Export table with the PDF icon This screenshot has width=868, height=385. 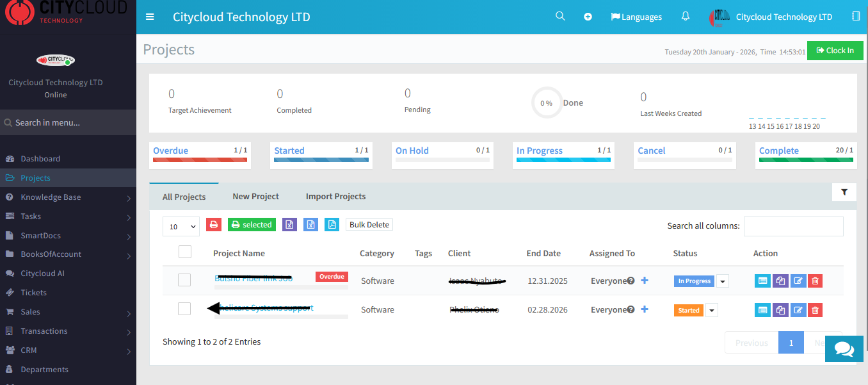332,225
